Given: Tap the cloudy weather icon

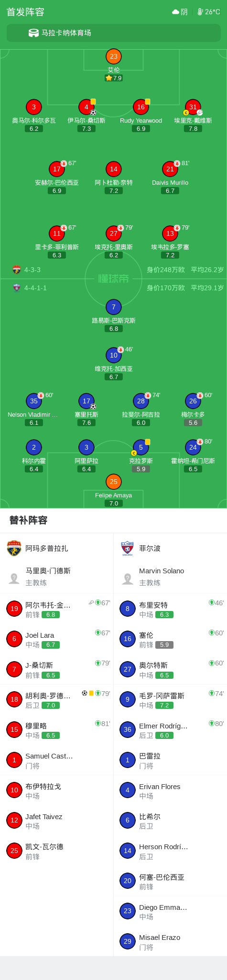Looking at the screenshot, I should (175, 12).
